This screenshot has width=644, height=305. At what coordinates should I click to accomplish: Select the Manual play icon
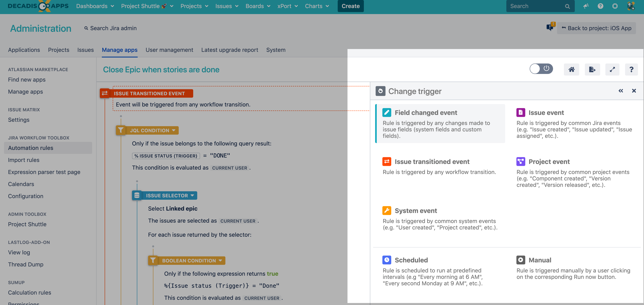(521, 260)
